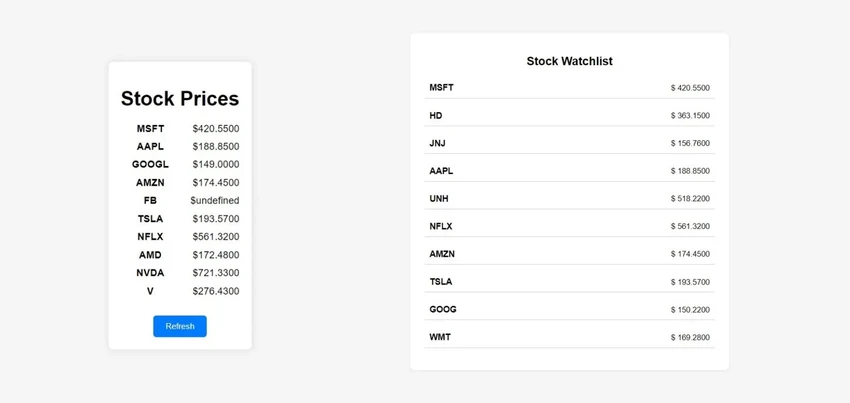Select the TSLA row in the watchlist
The image size is (850, 403).
pyautogui.click(x=569, y=282)
